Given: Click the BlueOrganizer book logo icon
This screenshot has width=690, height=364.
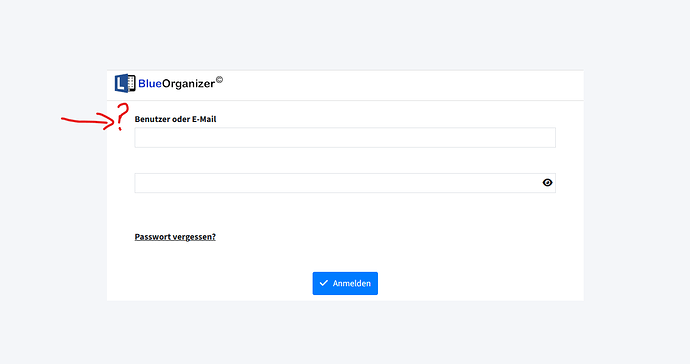Looking at the screenshot, I should click(x=125, y=83).
